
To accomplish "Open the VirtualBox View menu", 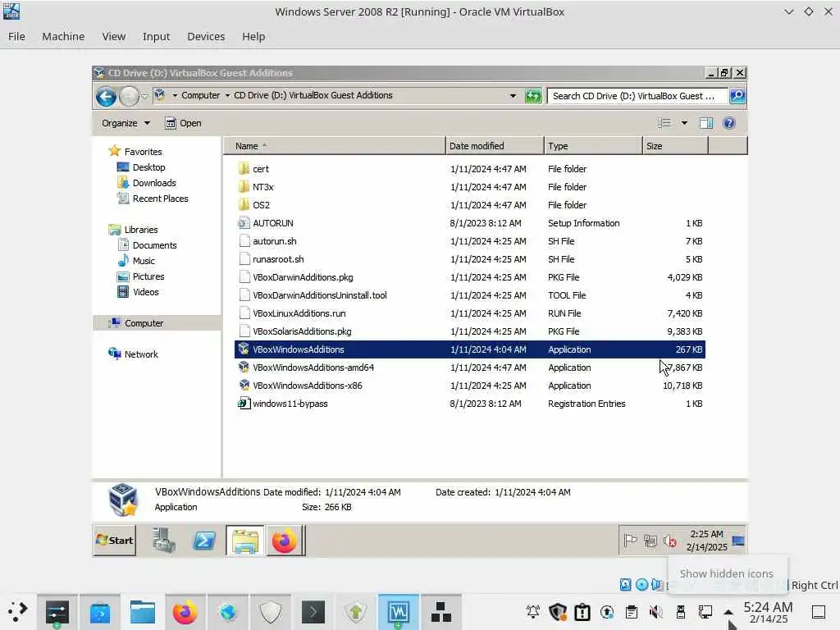I will pyautogui.click(x=113, y=36).
